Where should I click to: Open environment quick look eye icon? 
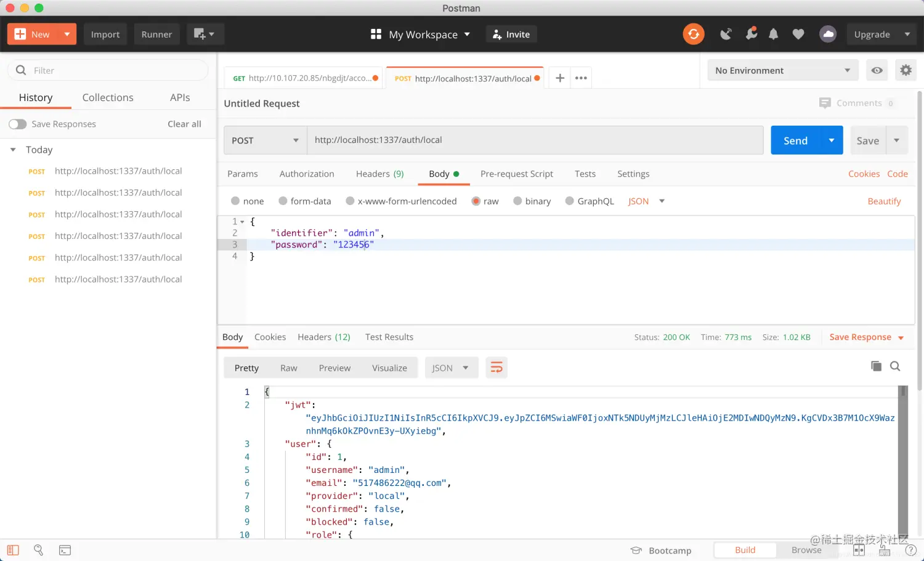point(877,70)
